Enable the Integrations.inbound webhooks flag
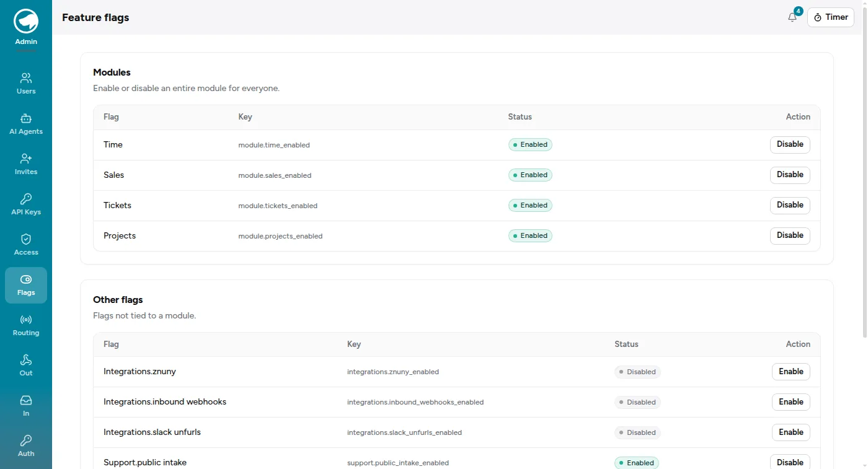Image resolution: width=868 pixels, height=469 pixels. (x=791, y=402)
